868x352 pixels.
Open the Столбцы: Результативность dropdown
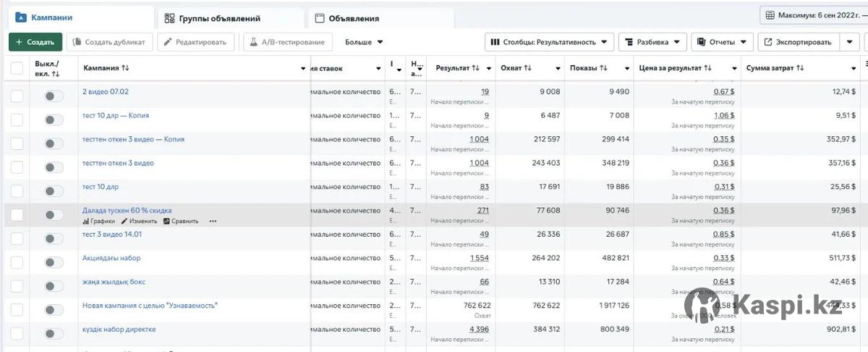point(549,42)
